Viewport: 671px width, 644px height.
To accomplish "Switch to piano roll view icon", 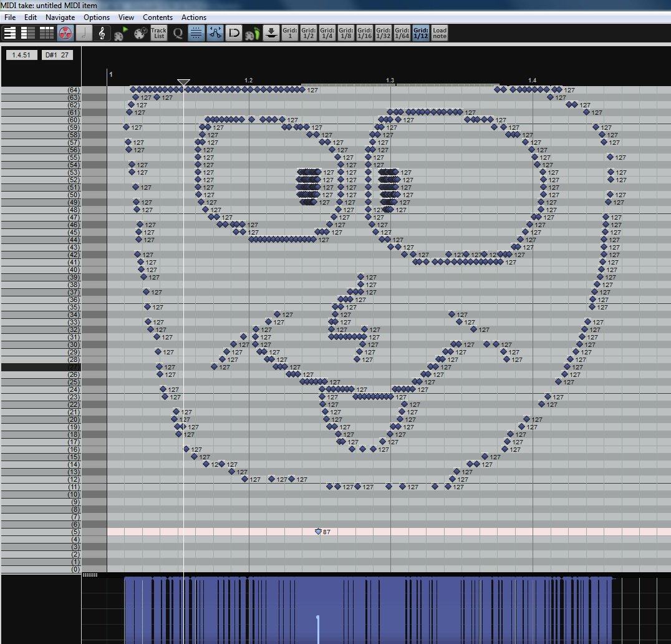I will pyautogui.click(x=10, y=33).
